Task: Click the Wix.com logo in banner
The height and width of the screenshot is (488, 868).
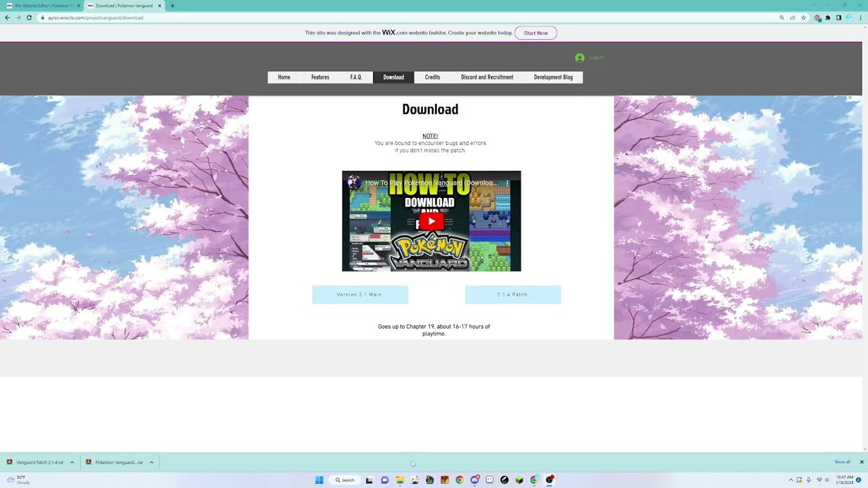Action: point(389,33)
